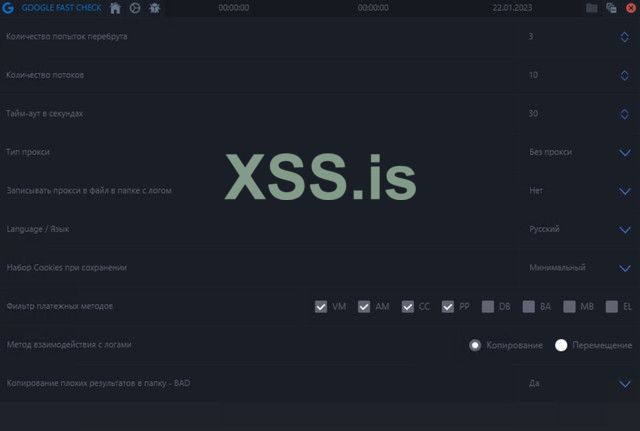
Task: Click the 'Набор Cookies при сохранении' label
Action: click(x=67, y=268)
